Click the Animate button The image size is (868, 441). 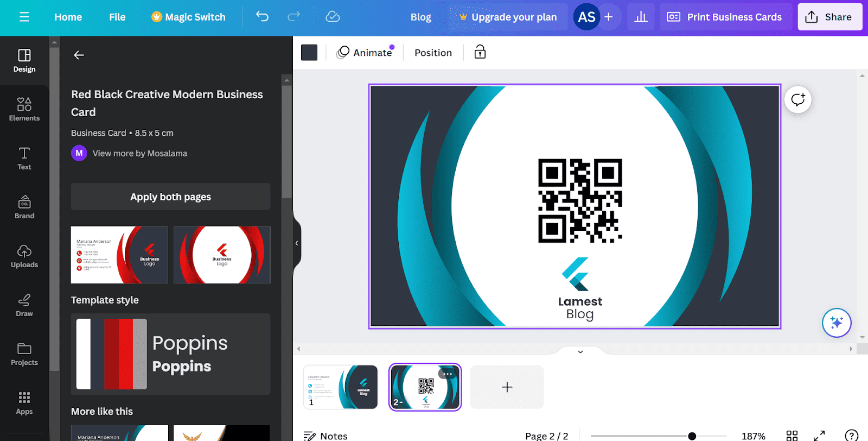[365, 53]
